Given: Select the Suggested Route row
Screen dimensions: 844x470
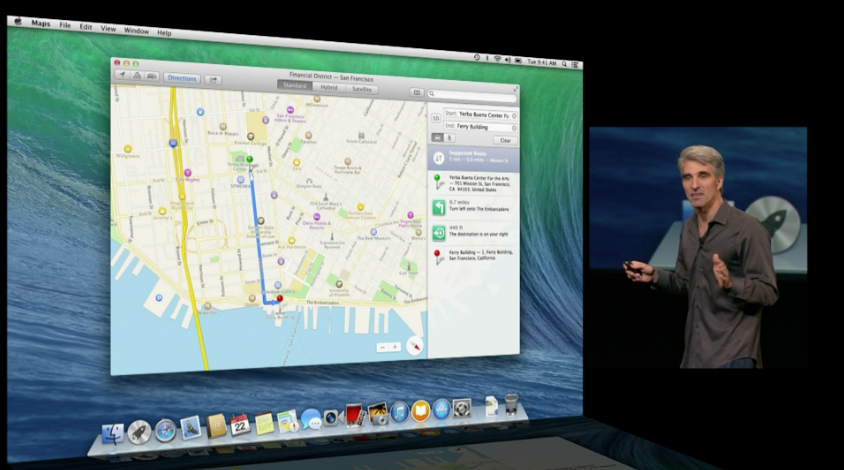Looking at the screenshot, I should pyautogui.click(x=474, y=157).
